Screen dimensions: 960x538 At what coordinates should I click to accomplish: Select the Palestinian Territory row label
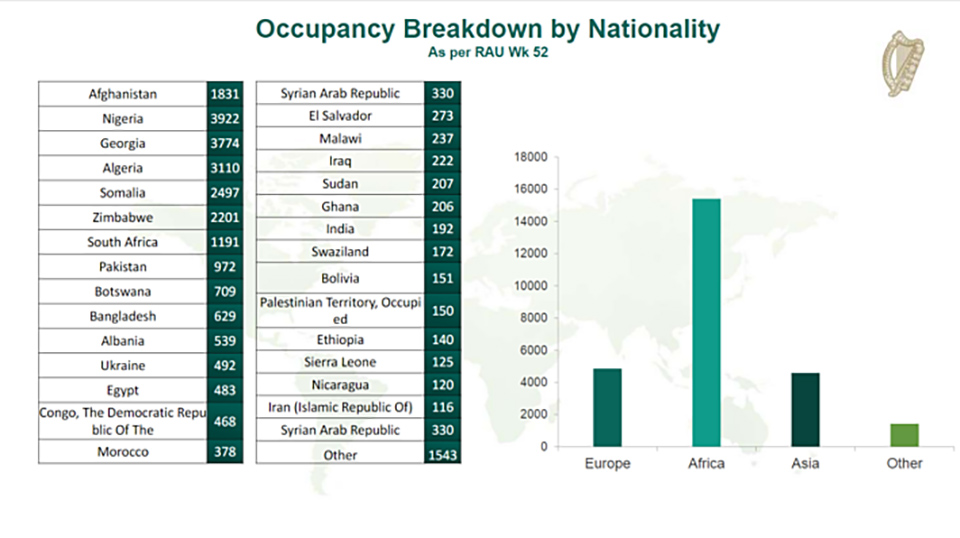pyautogui.click(x=340, y=310)
